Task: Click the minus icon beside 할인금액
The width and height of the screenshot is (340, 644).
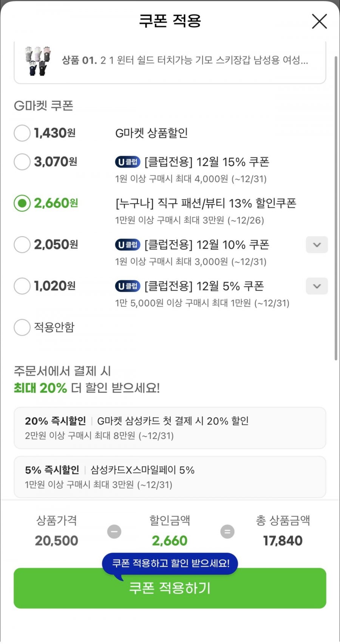Action: point(114,532)
